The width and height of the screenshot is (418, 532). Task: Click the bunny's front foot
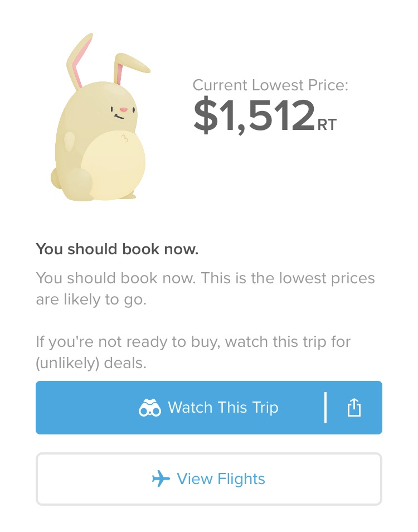tap(78, 185)
